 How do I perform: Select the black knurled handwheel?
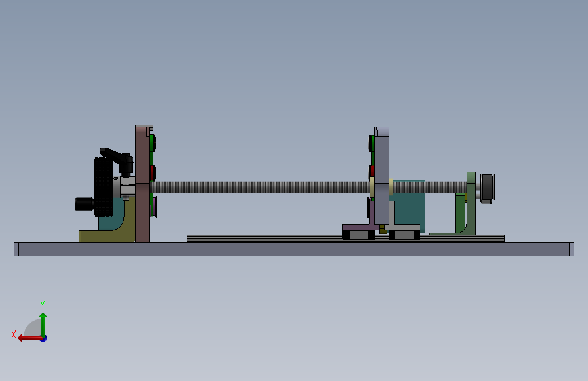pos(103,186)
